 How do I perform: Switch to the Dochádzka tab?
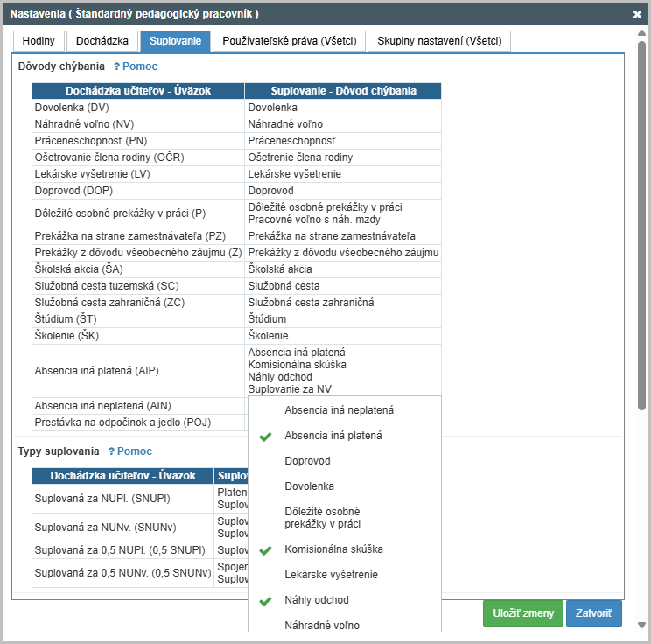pyautogui.click(x=102, y=41)
